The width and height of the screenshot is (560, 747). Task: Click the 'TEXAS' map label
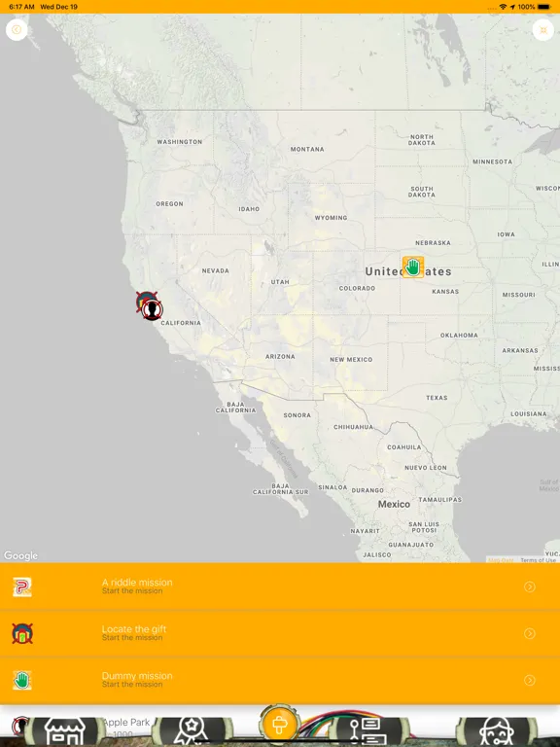(x=437, y=397)
